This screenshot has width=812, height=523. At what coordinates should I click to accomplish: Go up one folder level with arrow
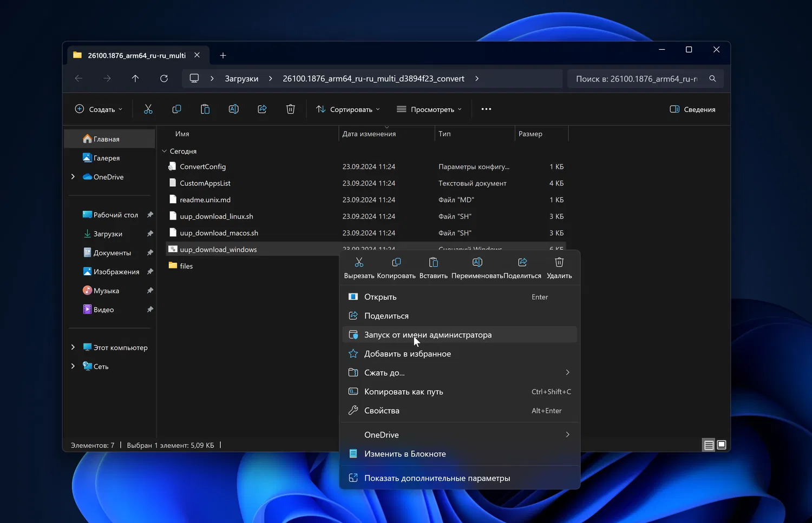point(135,78)
